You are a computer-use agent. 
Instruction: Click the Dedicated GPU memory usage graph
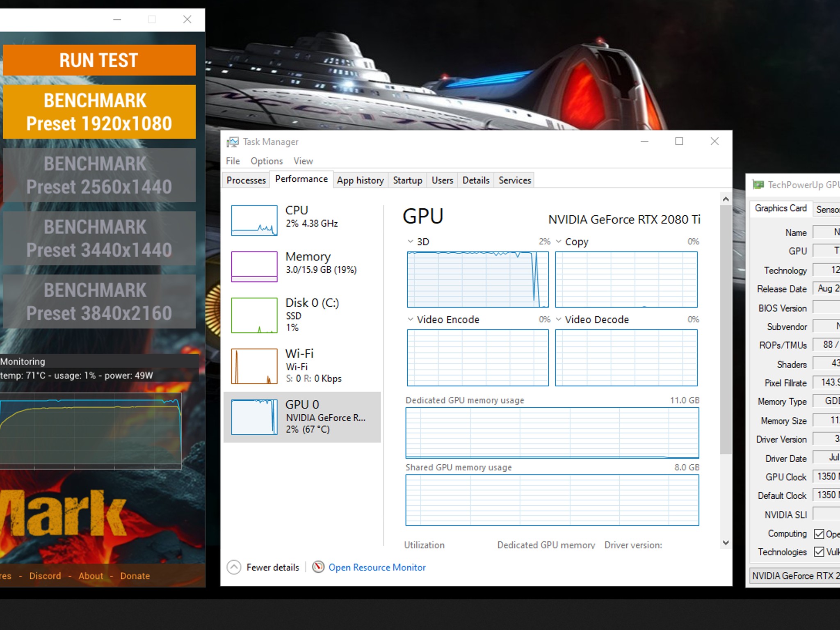pyautogui.click(x=552, y=433)
